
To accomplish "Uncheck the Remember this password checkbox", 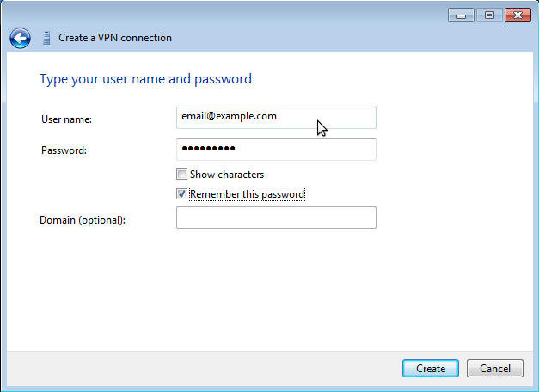I will point(181,194).
